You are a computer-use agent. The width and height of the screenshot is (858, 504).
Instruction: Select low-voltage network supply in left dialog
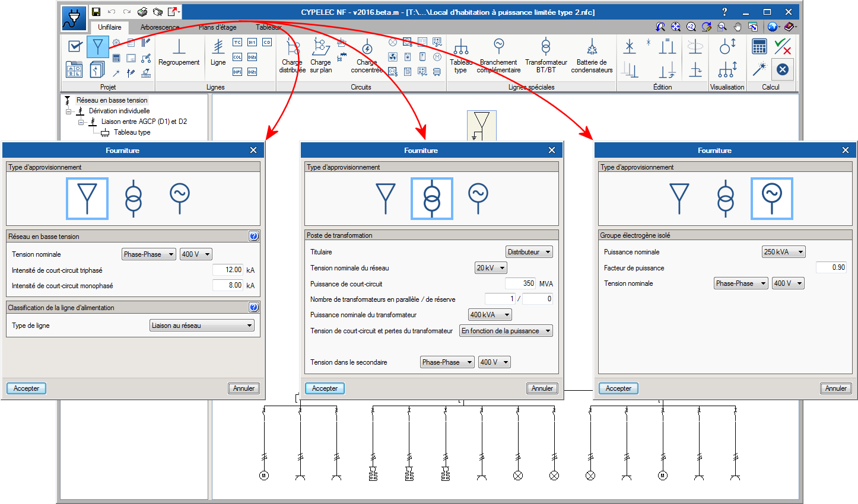pos(87,199)
